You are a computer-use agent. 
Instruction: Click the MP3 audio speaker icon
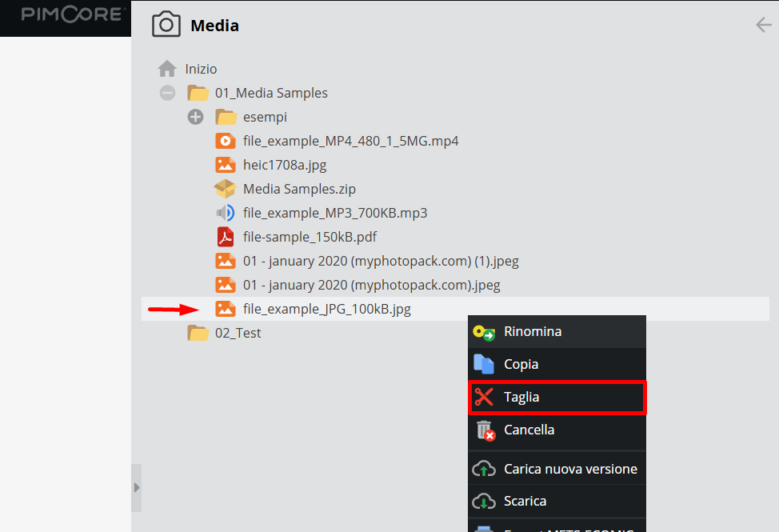point(226,213)
